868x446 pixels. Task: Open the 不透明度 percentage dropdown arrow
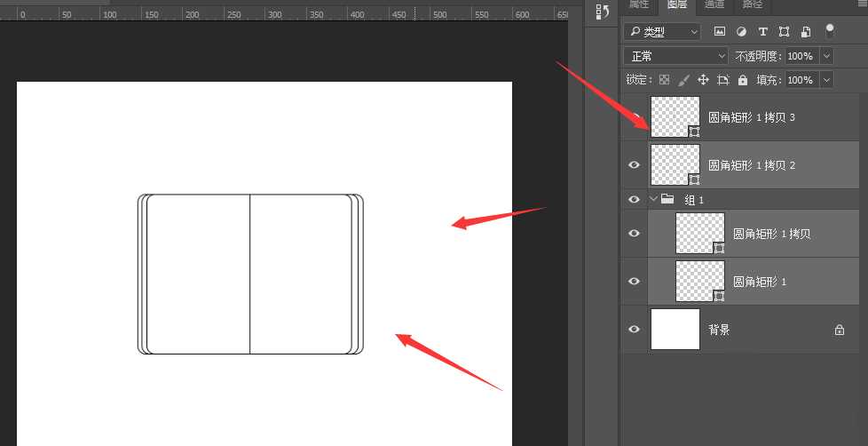pos(826,56)
